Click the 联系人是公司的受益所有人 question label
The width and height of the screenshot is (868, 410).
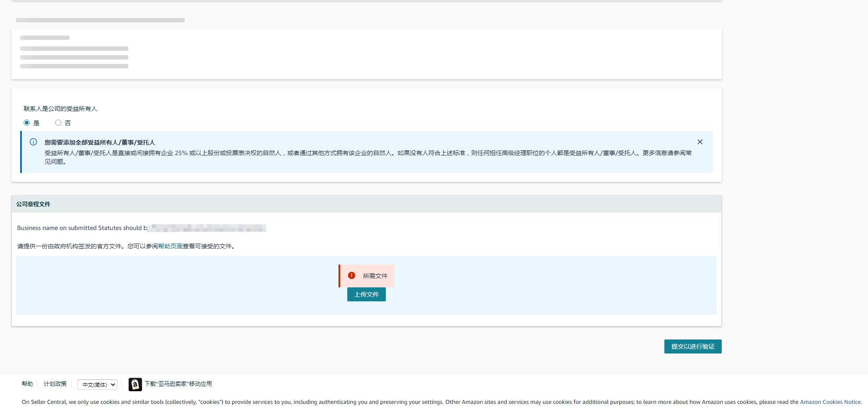coord(60,109)
